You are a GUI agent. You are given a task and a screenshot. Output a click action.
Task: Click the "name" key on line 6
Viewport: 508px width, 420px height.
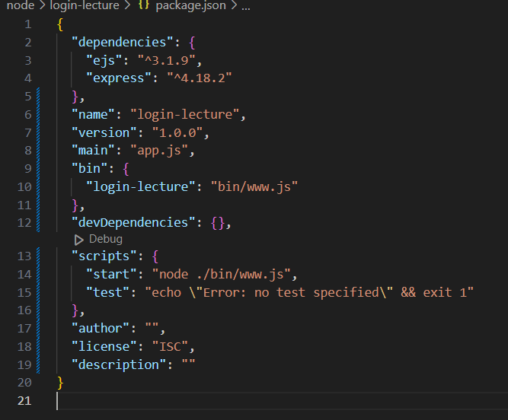click(x=94, y=114)
